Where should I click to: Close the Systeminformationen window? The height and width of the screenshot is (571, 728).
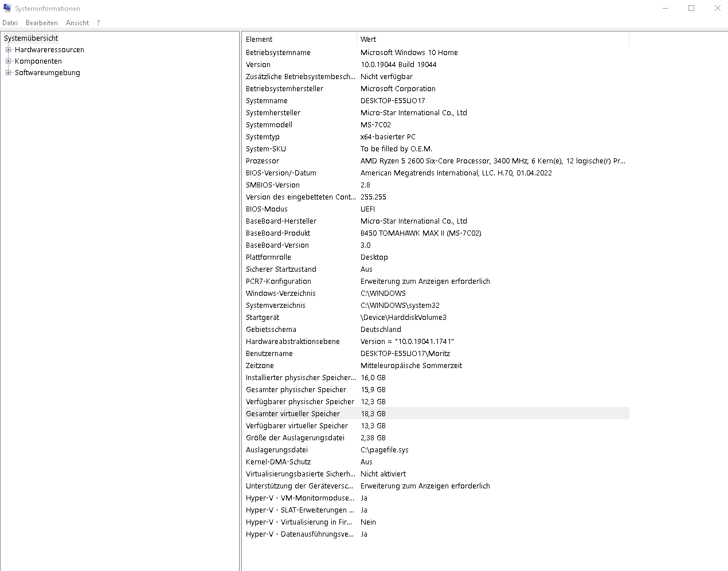click(717, 8)
